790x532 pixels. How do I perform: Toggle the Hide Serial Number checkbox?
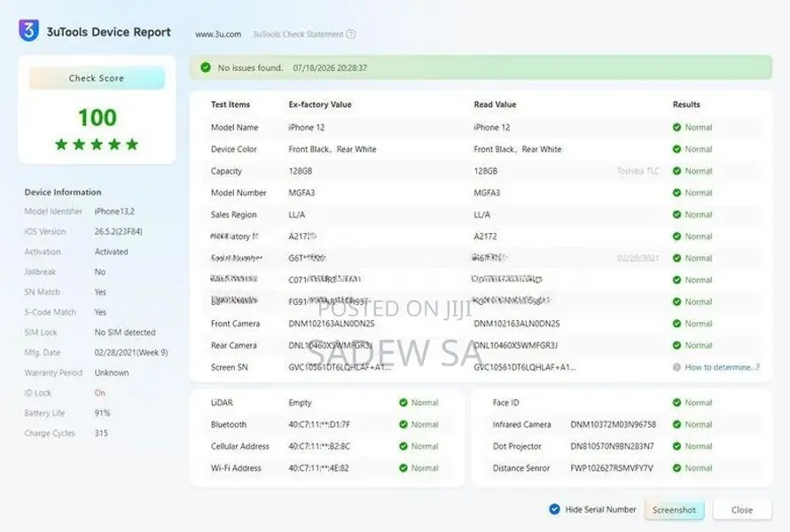tap(554, 509)
